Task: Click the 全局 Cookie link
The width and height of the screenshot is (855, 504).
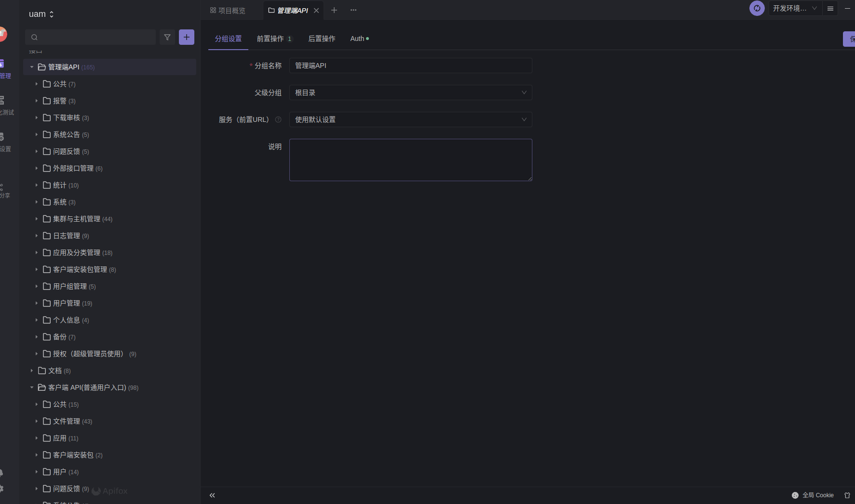Action: [x=818, y=495]
